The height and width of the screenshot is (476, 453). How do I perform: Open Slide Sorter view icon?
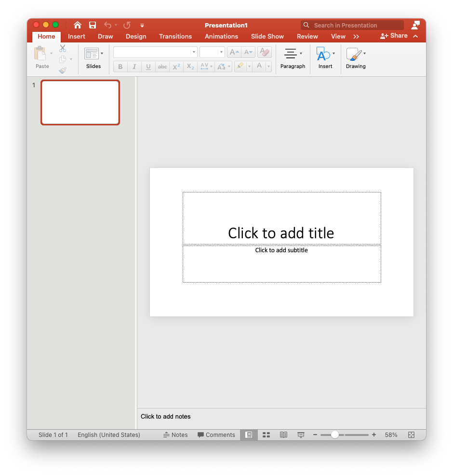pos(266,435)
